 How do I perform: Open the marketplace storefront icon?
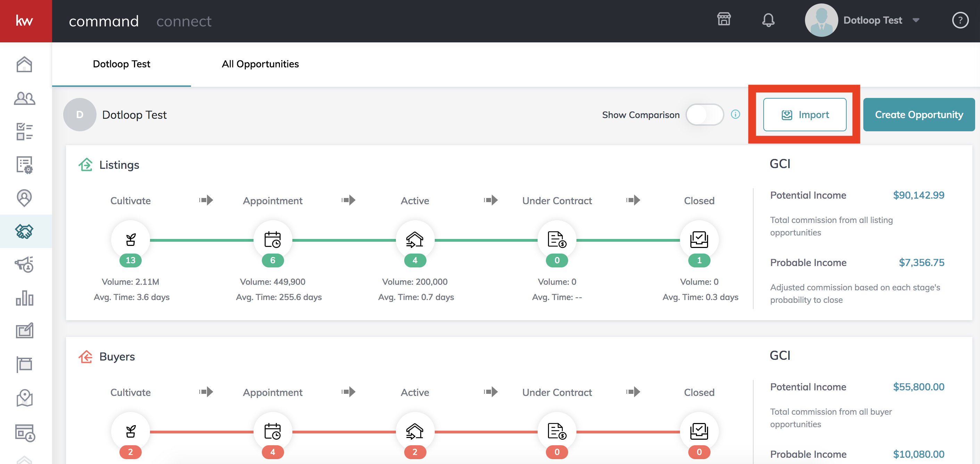724,19
